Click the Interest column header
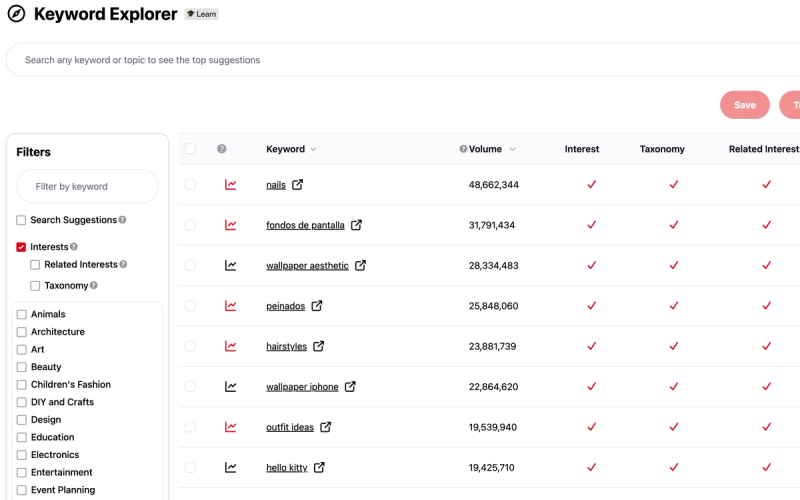This screenshot has height=500, width=800. pyautogui.click(x=582, y=149)
